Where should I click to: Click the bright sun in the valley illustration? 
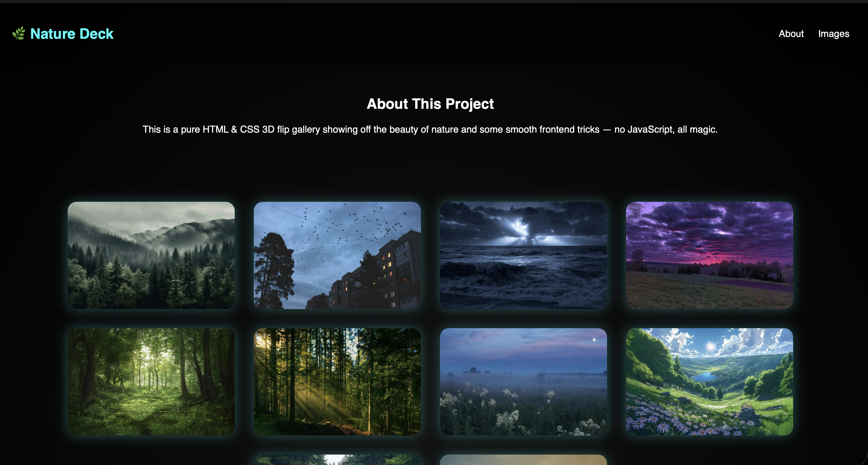[x=711, y=346]
